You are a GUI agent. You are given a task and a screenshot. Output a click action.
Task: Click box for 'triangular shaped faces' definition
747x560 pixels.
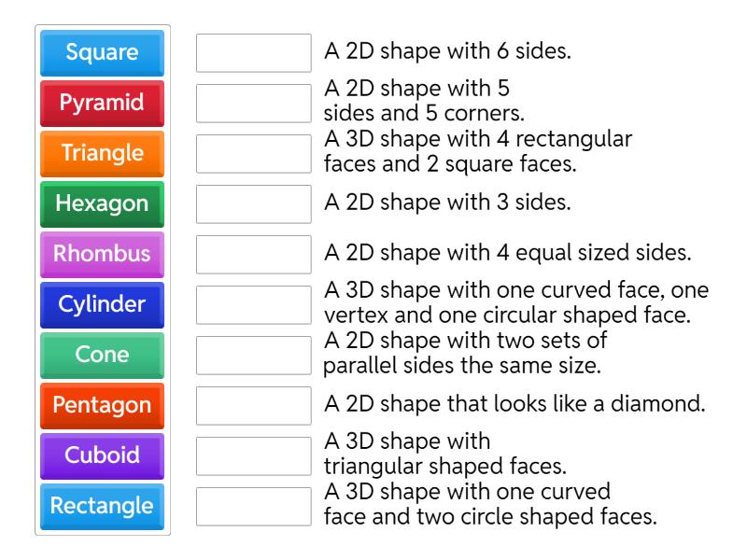[x=254, y=455]
